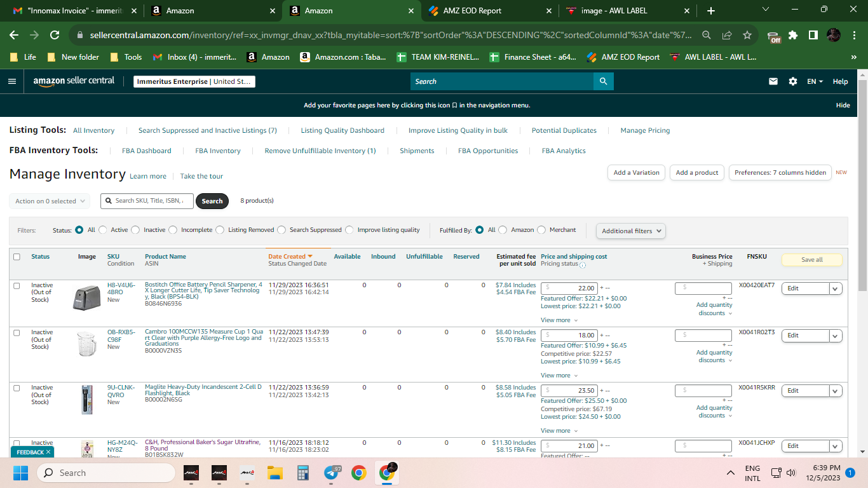Image resolution: width=868 pixels, height=488 pixels.
Task: Sort by the Date Created column header
Action: click(x=290, y=257)
